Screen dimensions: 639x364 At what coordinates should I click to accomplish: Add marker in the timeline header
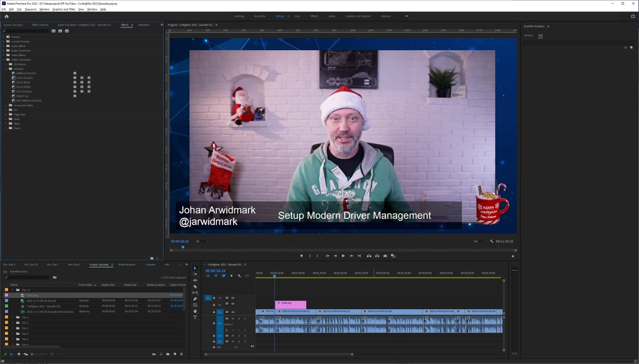(232, 276)
